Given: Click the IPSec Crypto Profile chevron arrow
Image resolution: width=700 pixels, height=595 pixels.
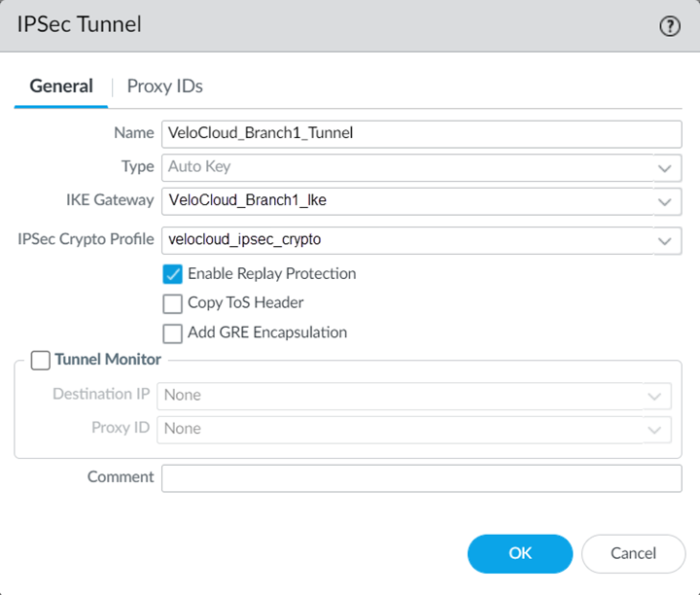Looking at the screenshot, I should coord(665,240).
